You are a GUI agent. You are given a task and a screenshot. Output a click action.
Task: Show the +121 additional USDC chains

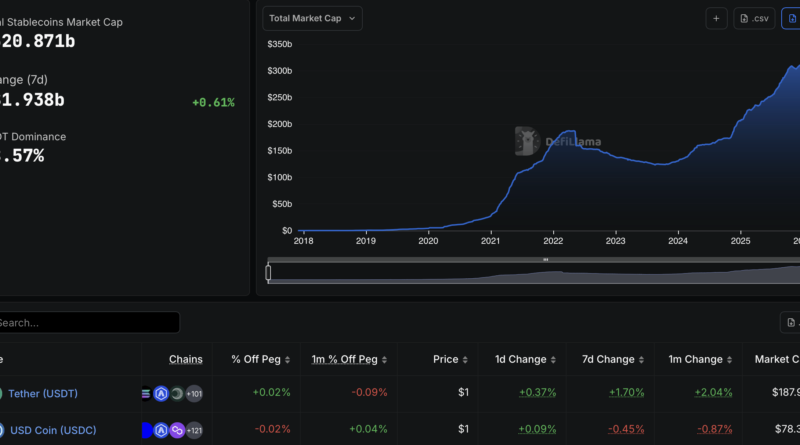193,430
